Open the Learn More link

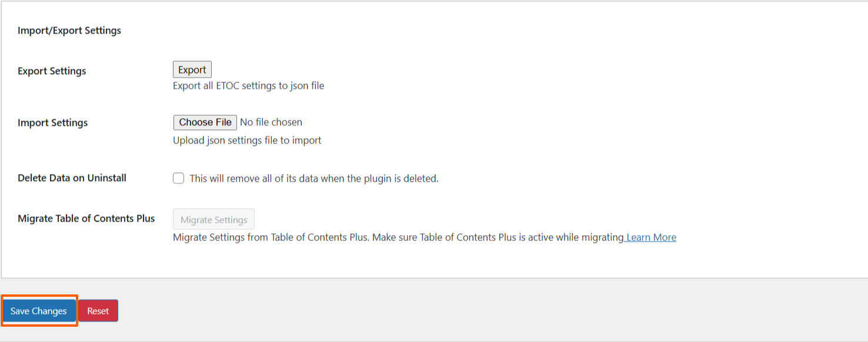(649, 237)
